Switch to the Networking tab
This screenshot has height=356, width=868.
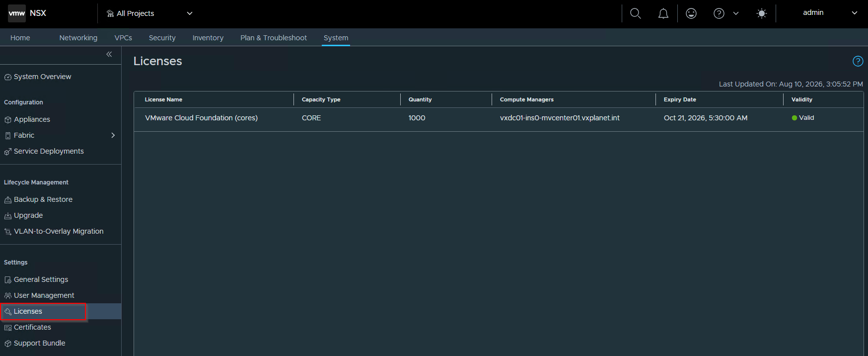point(78,38)
